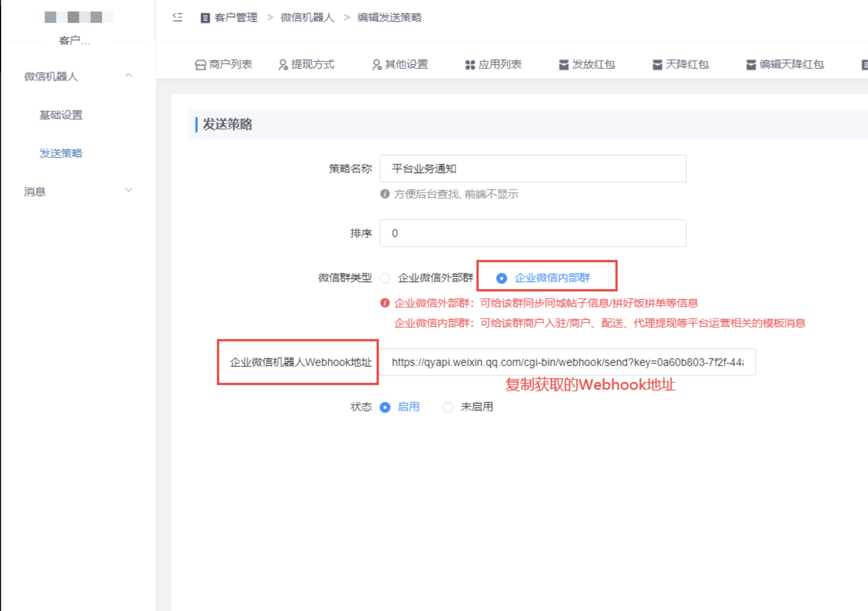Click 编辑发送策略 breadcrumb text
This screenshot has height=611, width=868.
pyautogui.click(x=389, y=18)
